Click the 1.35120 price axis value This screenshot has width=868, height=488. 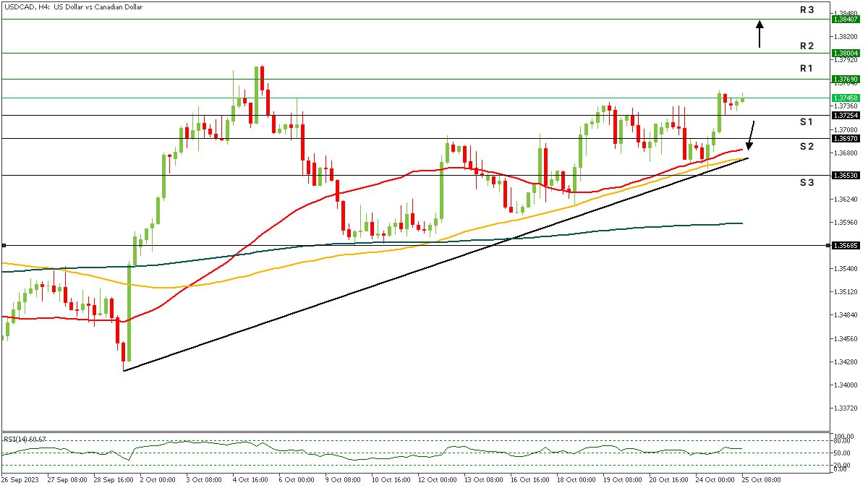point(845,291)
